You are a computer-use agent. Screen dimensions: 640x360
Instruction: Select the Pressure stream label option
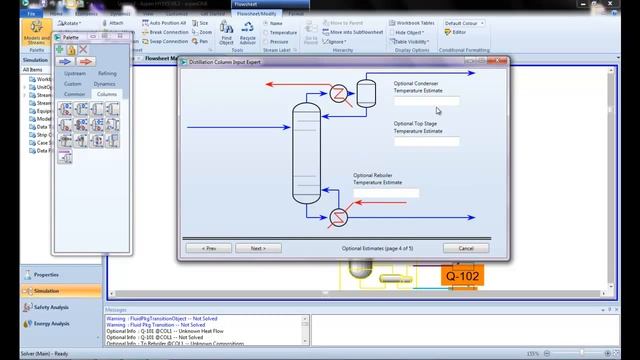click(x=276, y=42)
